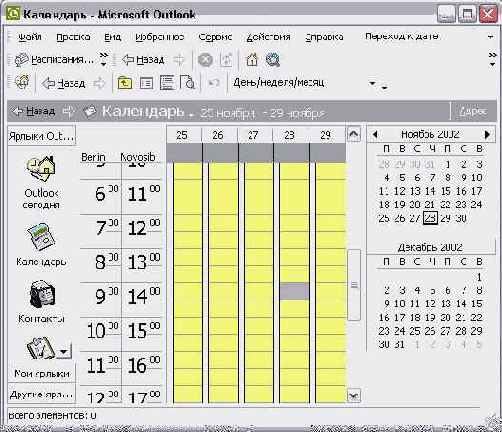Click the print preview toolbar icon
The width and height of the screenshot is (502, 432).
187,83
